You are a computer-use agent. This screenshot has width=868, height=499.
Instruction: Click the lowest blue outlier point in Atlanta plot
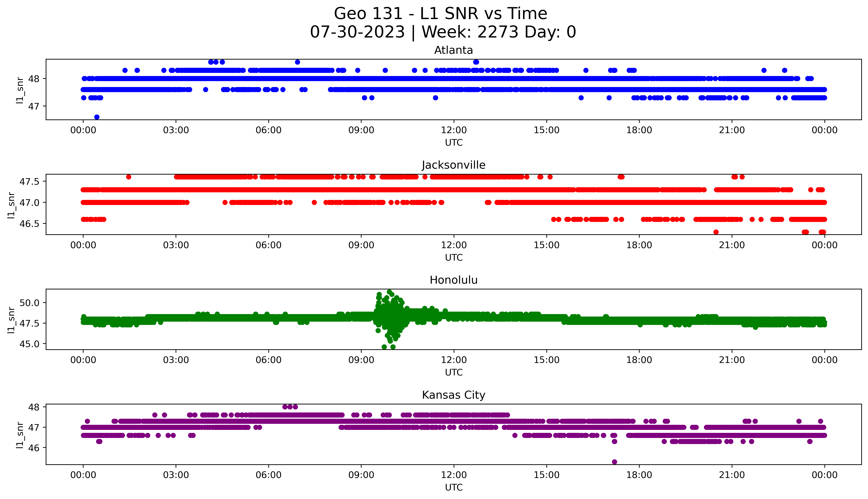tap(97, 117)
